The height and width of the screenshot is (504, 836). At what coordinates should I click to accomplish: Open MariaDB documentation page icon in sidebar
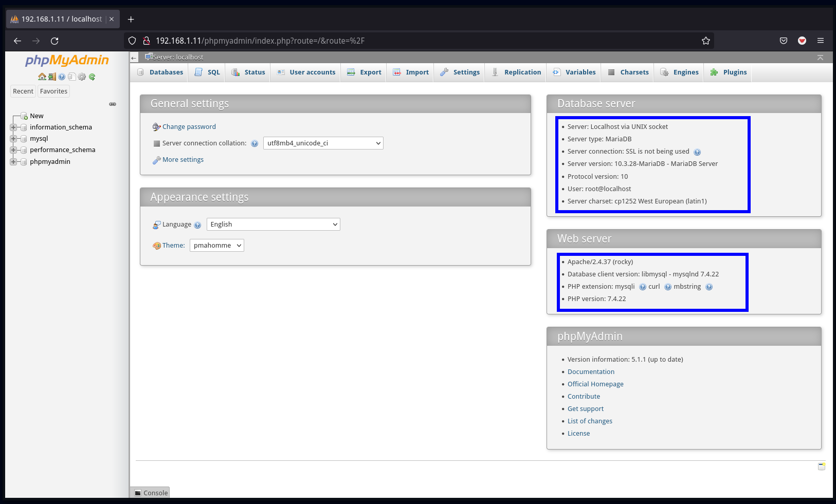click(72, 77)
